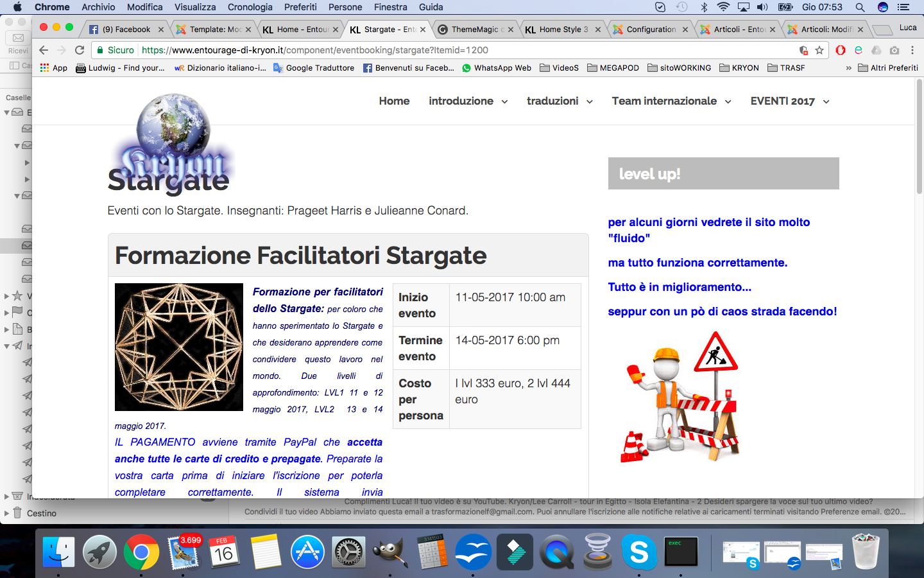Expand the Team internazionale dropdown
Screen dimensions: 924x578
click(671, 101)
